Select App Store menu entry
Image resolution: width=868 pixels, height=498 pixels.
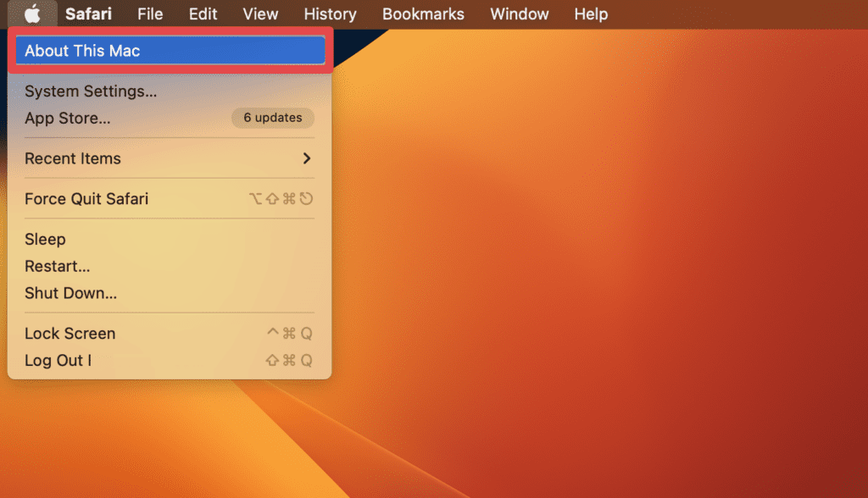click(170, 118)
